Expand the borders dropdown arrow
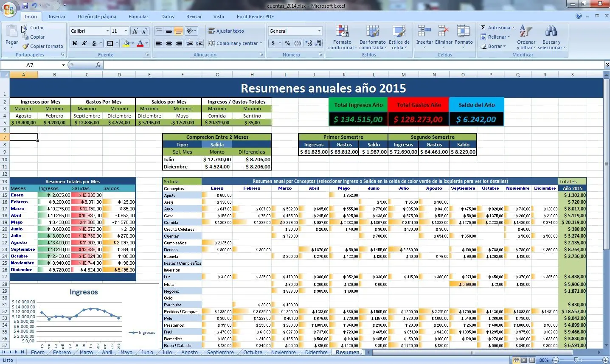610x364 pixels. pos(117,43)
